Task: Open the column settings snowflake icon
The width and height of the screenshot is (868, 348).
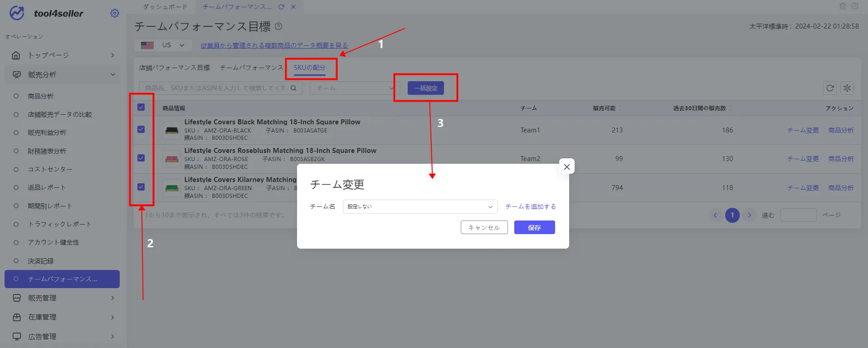Action: coord(847,88)
